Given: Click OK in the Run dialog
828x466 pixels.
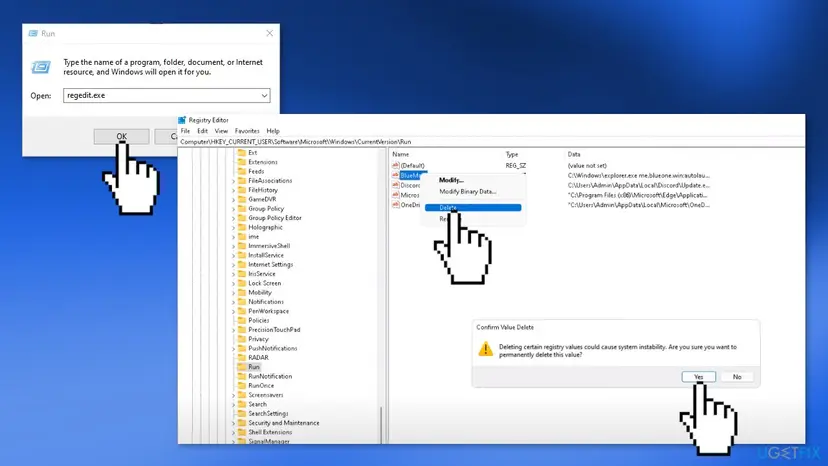Looking at the screenshot, I should 121,136.
